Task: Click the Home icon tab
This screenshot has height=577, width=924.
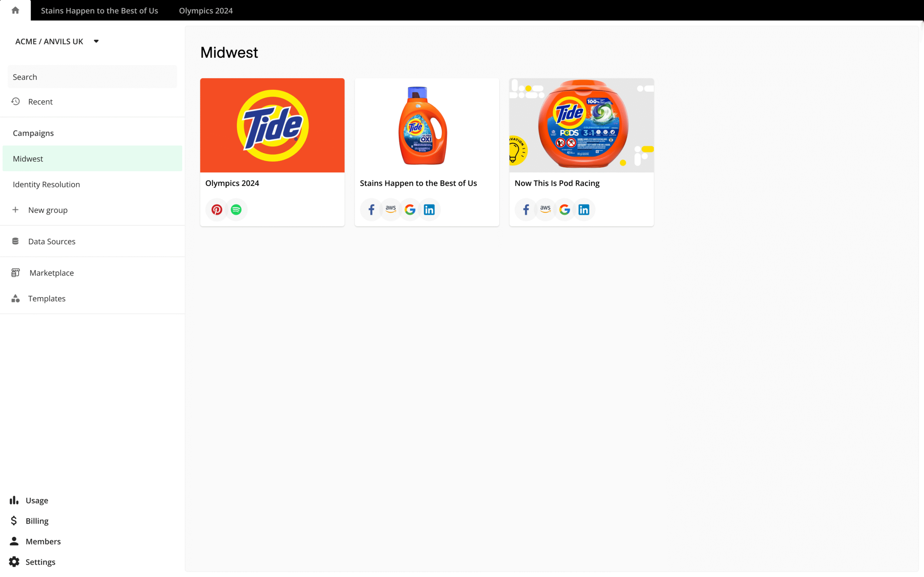Action: pyautogui.click(x=15, y=10)
